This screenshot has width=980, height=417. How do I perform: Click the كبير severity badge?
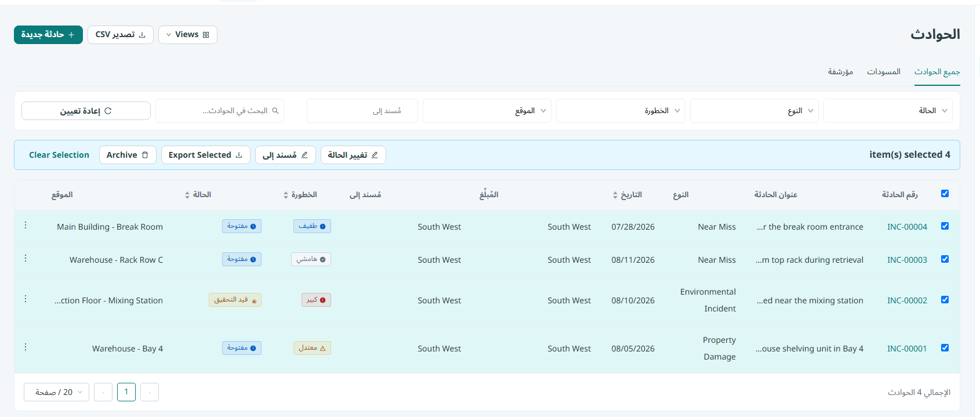tap(316, 300)
